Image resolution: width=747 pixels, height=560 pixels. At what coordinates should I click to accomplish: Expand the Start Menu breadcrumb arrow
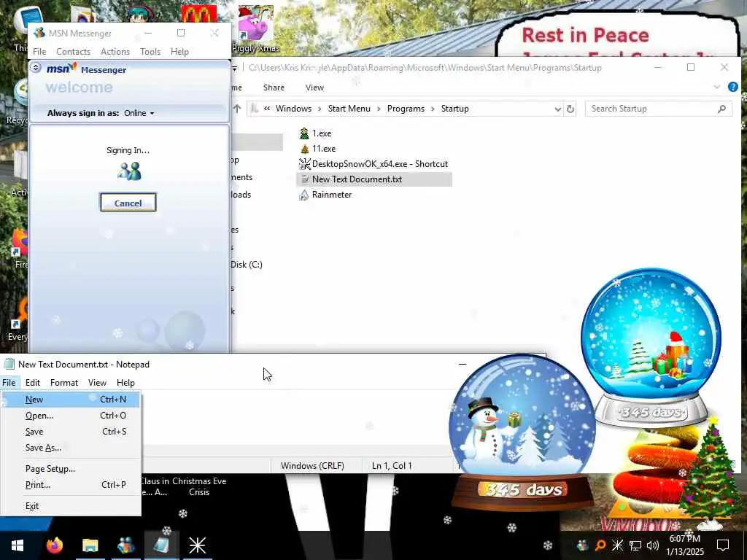point(379,109)
